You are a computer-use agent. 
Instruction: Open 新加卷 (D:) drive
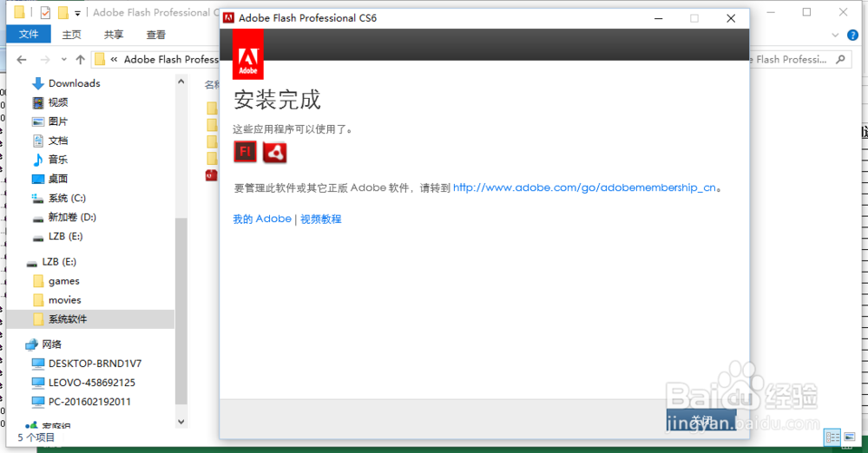pos(72,217)
